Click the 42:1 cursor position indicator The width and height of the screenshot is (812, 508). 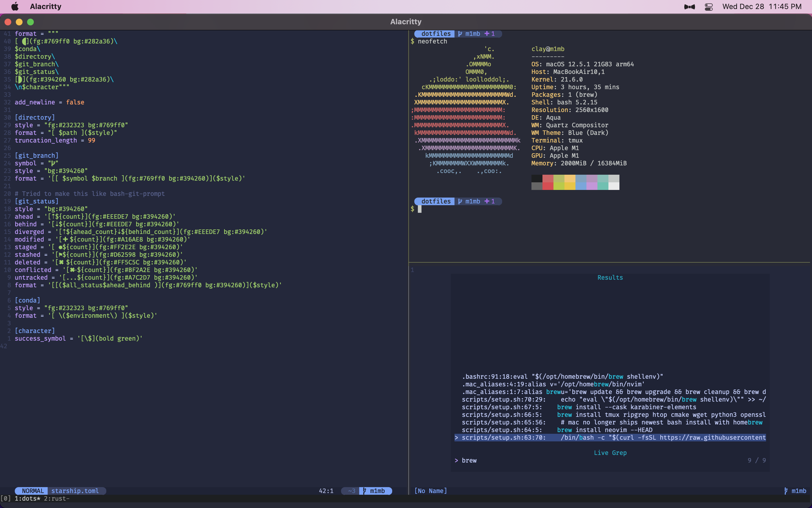(x=326, y=491)
